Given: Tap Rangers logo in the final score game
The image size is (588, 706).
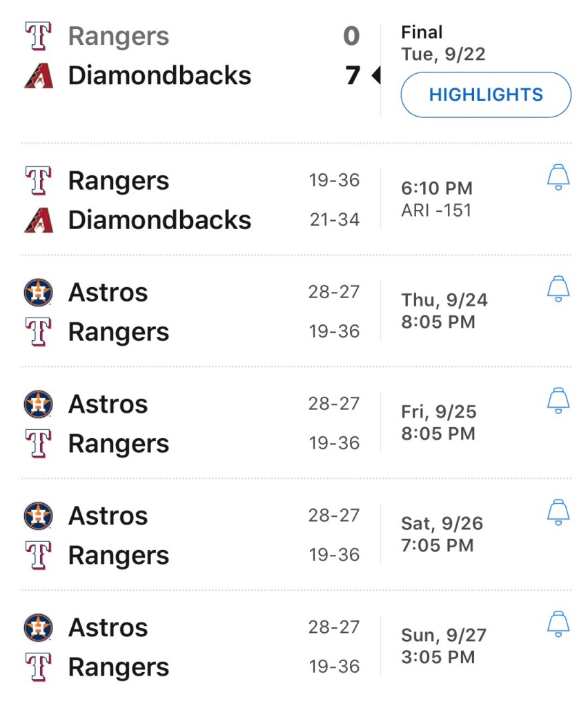Looking at the screenshot, I should [x=38, y=36].
